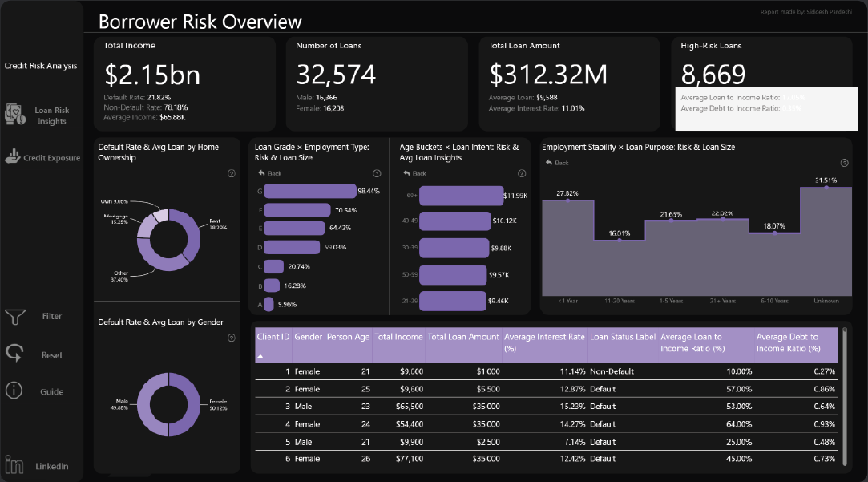Click the Reset arrow icon
Viewport: 868px width, 482px height.
(14, 354)
